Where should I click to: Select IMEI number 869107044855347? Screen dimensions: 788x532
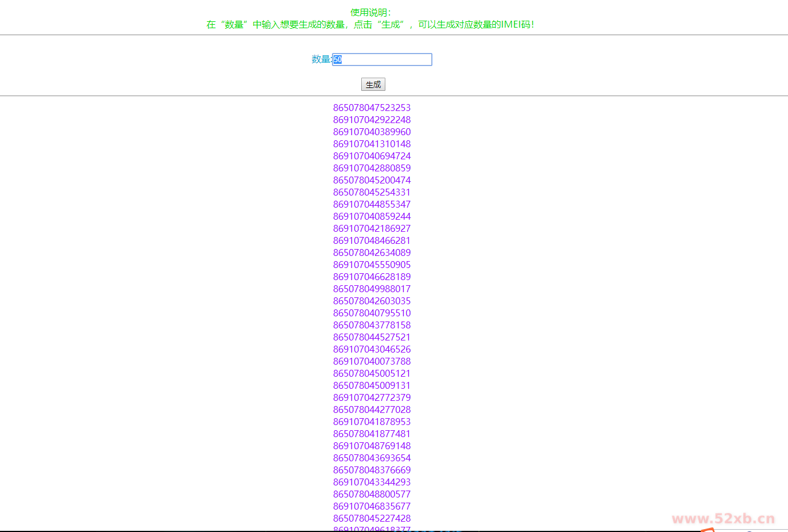click(372, 204)
